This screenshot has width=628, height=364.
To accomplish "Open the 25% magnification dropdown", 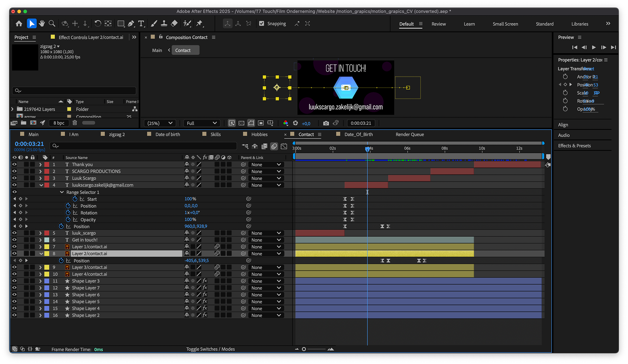I will (x=160, y=123).
